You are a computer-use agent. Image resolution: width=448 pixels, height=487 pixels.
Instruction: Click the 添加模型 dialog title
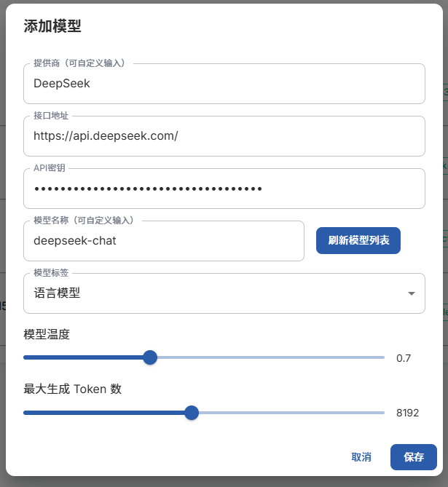[x=52, y=26]
